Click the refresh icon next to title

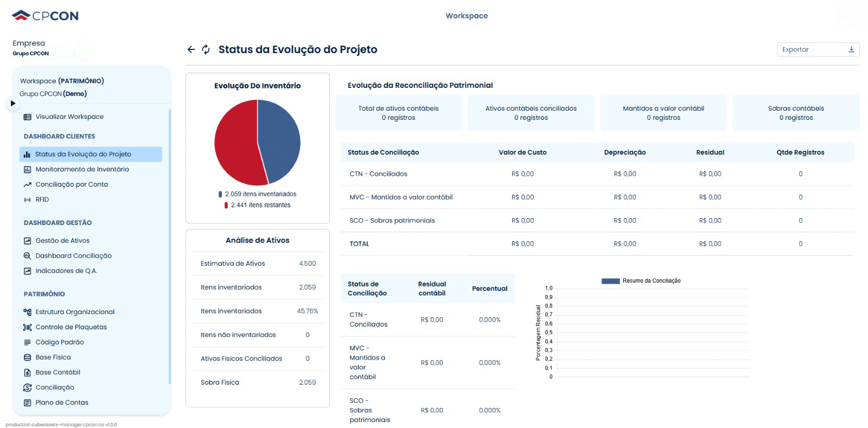point(206,49)
